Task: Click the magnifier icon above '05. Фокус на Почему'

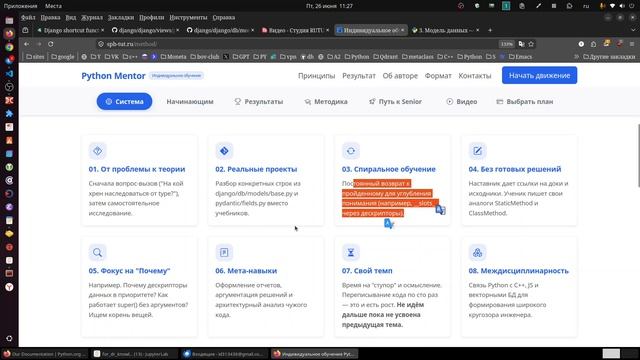Action: coord(98,252)
